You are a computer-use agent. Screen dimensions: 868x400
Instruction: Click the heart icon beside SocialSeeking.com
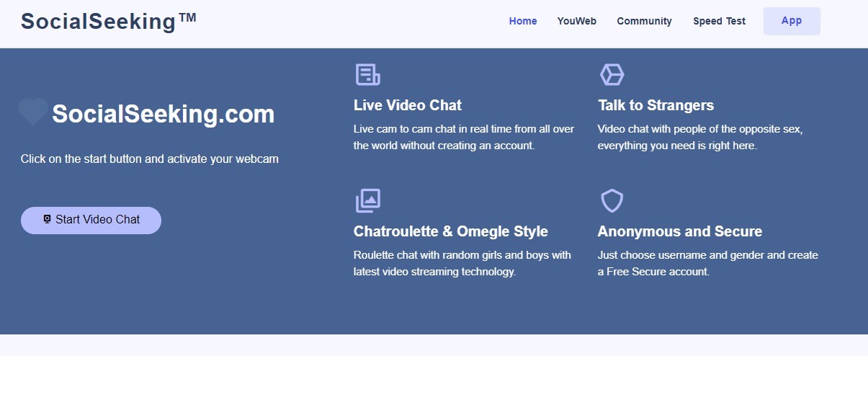coord(33,112)
